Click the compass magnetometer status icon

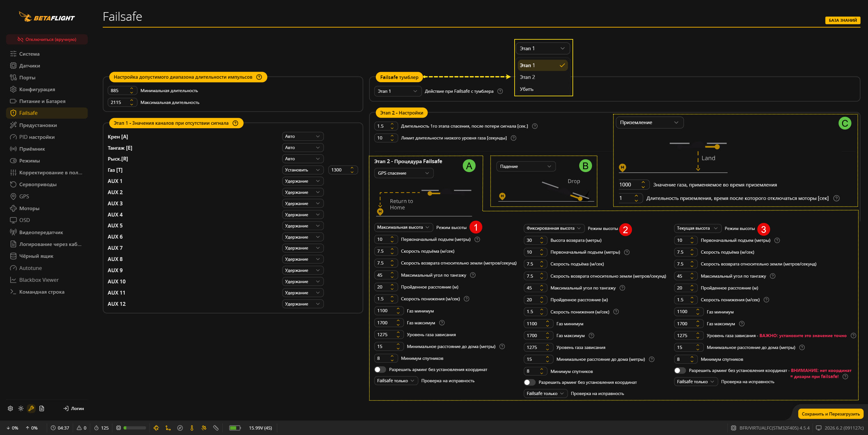[x=180, y=428]
